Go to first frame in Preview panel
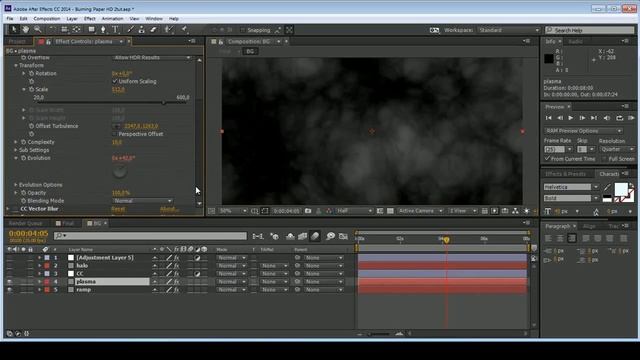This screenshot has width=640, height=360. 549,118
